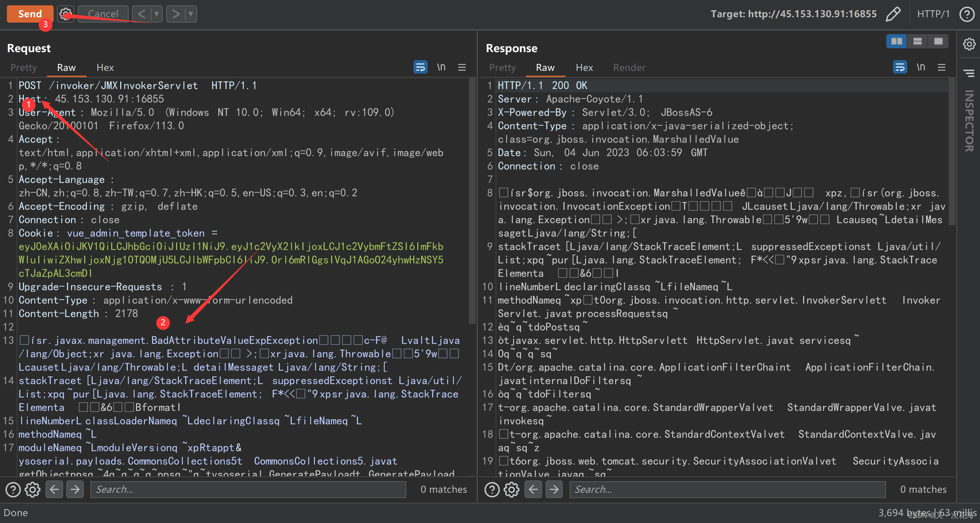Toggle non-printable characters in Response panel

[921, 67]
